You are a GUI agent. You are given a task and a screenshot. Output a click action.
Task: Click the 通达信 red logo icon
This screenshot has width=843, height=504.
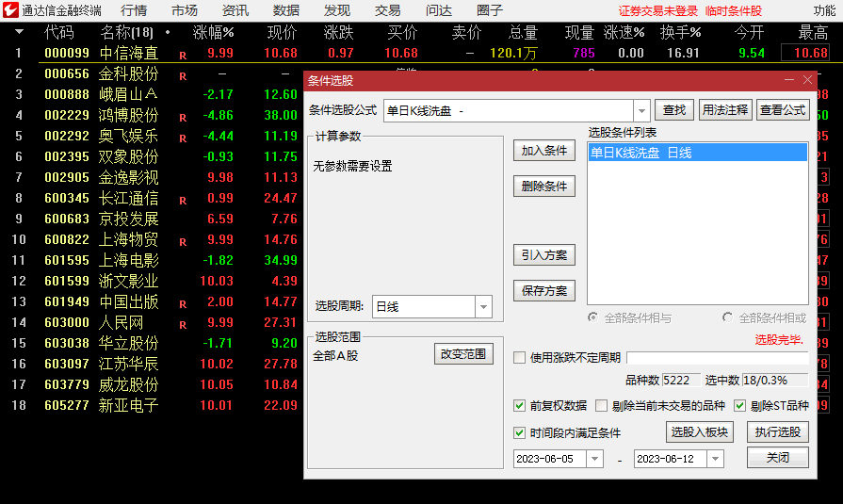coord(10,9)
